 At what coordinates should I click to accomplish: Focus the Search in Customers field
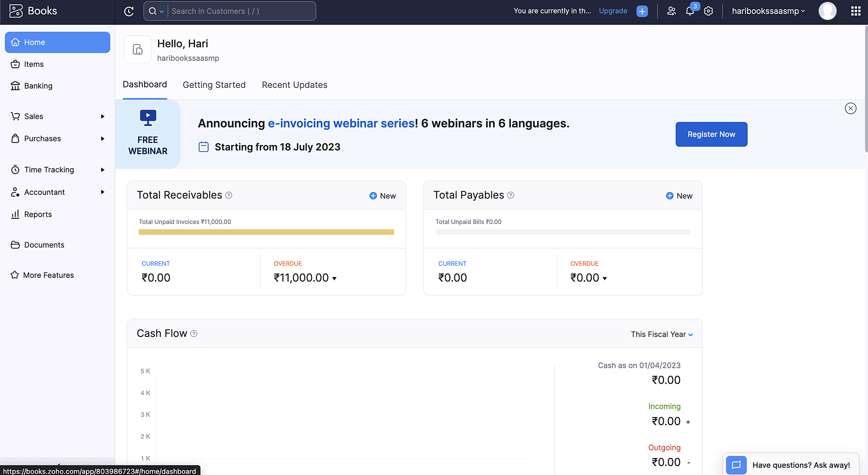coord(241,11)
